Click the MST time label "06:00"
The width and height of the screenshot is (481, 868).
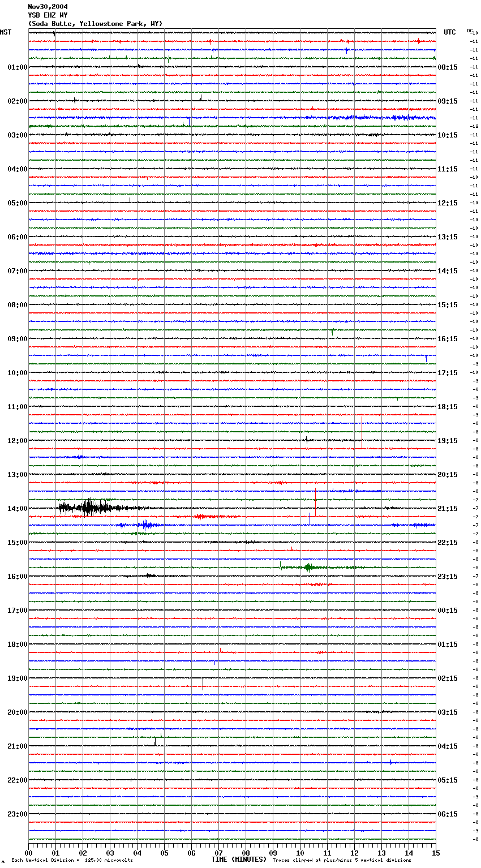[x=18, y=237]
